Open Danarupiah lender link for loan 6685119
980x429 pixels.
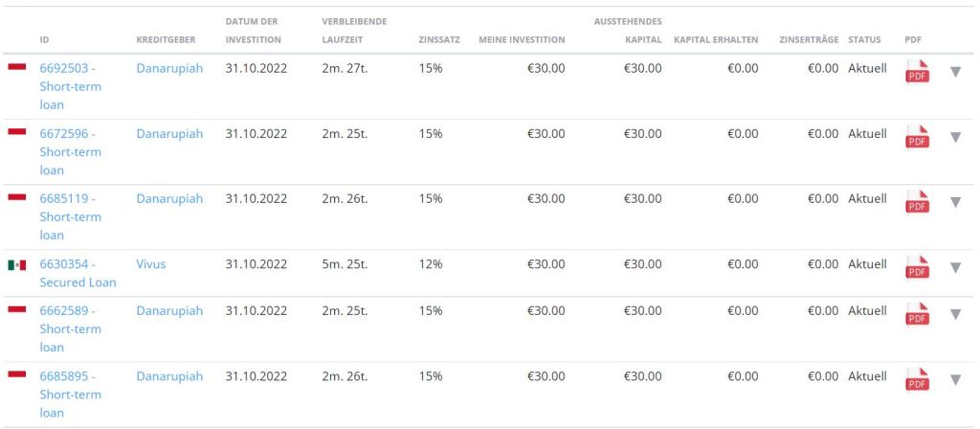coord(169,199)
